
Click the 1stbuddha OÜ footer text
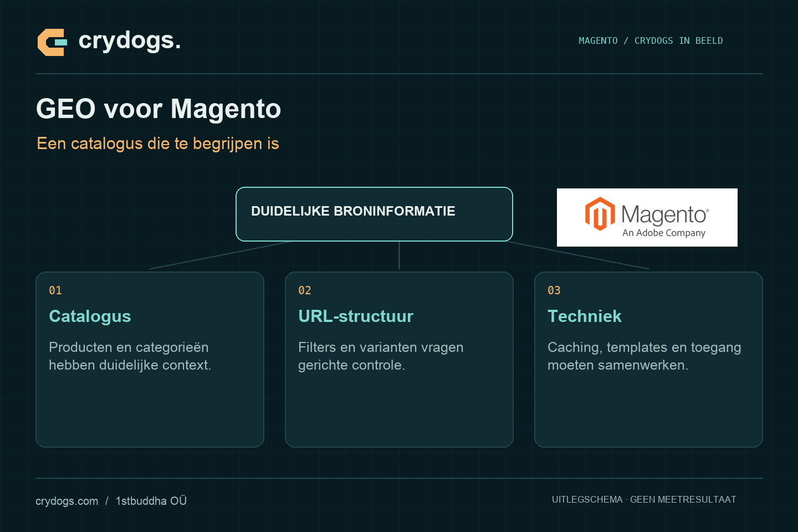coord(151,501)
